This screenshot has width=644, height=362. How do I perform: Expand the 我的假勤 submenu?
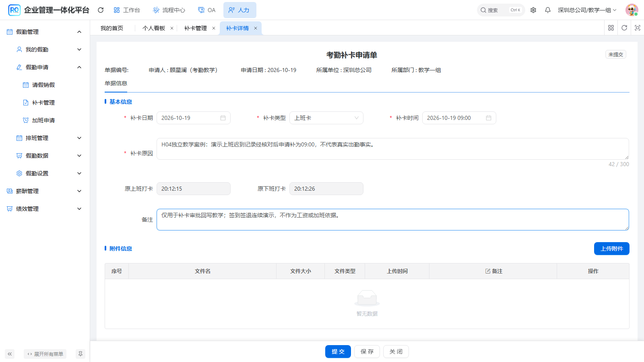click(45, 49)
